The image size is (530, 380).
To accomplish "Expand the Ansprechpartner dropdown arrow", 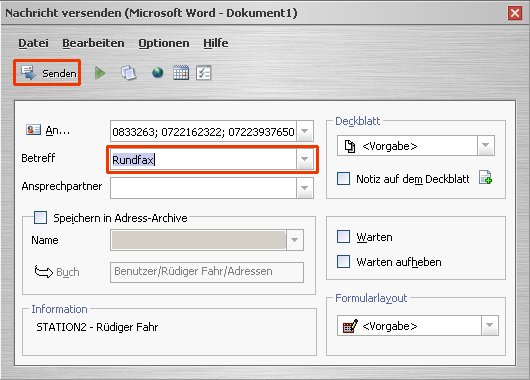I will tap(305, 188).
